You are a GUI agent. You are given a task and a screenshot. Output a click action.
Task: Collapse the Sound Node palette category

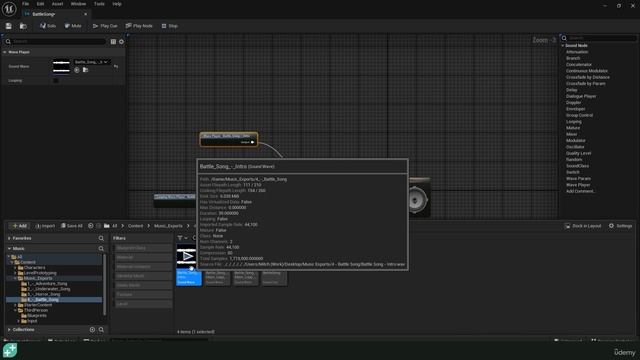click(563, 46)
